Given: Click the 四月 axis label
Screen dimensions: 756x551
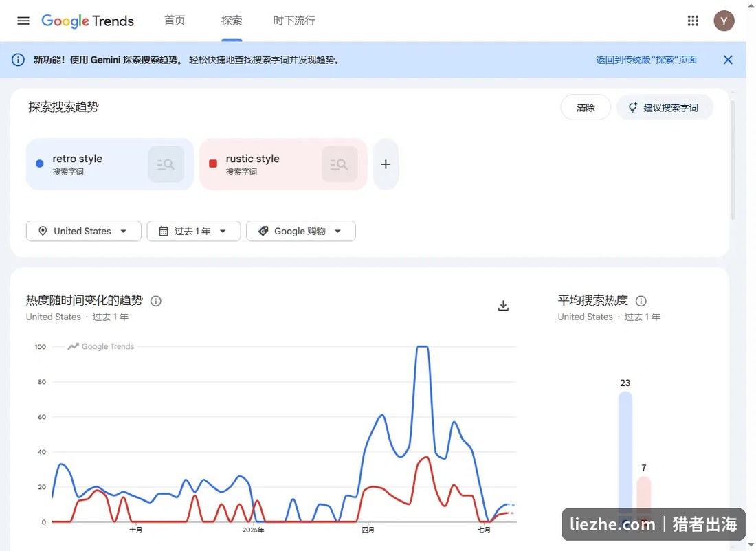Looking at the screenshot, I should click(x=368, y=530).
